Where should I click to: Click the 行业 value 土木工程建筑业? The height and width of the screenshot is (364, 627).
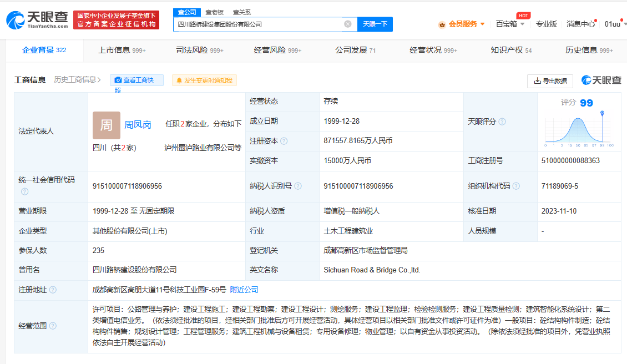[348, 231]
